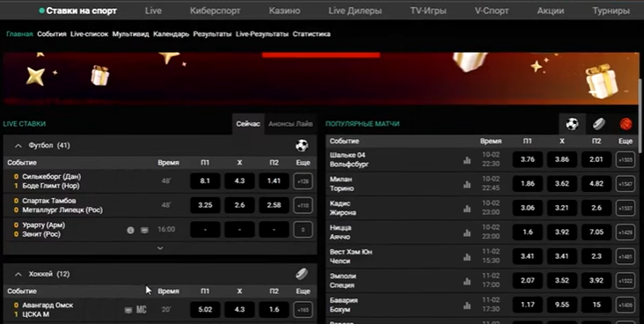Expand extra markets for Авангард Омск match
644x324 pixels.
[x=304, y=310]
